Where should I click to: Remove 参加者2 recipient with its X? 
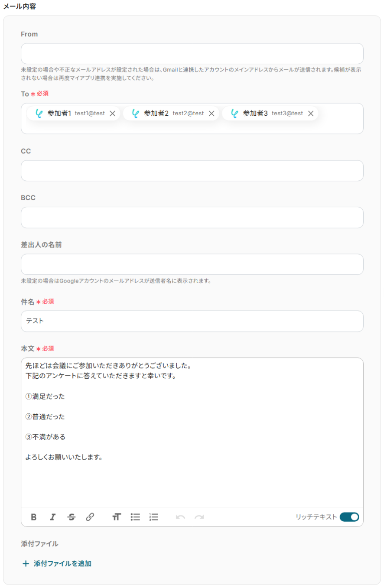point(212,114)
